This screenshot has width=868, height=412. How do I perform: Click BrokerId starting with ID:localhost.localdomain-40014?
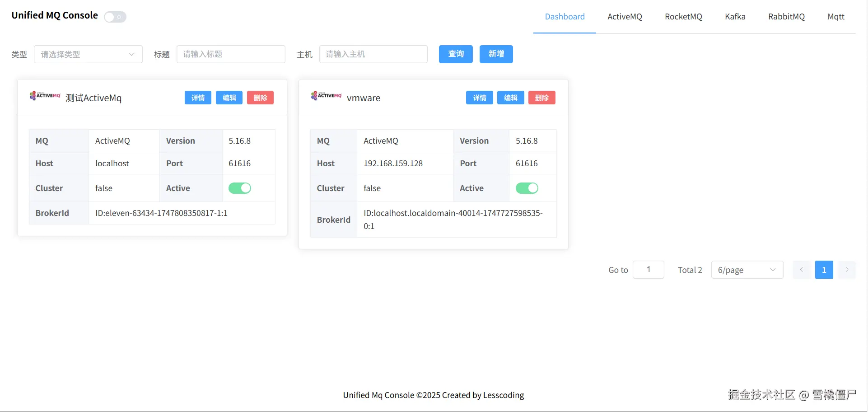click(453, 220)
